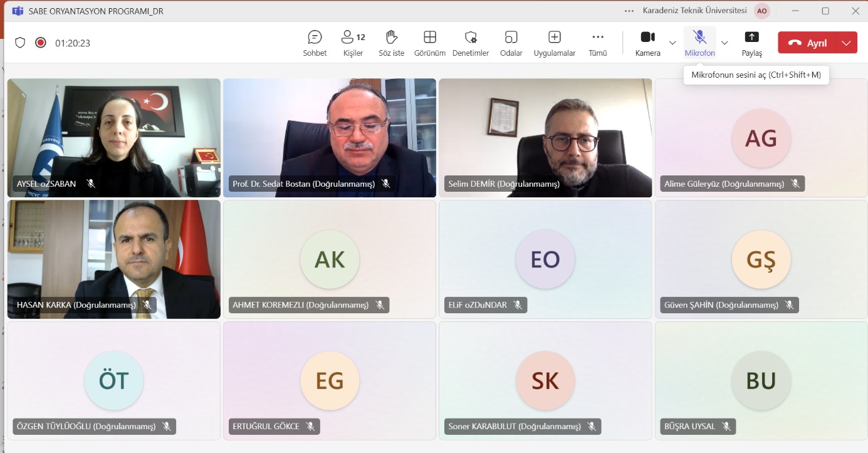This screenshot has width=868, height=453.
Task: Open title bar ellipsis settings menu
Action: [629, 11]
